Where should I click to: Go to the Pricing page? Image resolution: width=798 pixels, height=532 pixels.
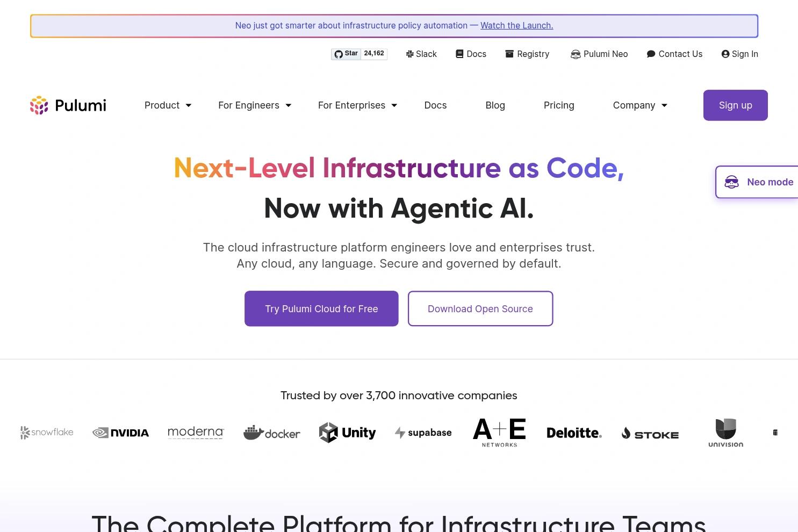click(x=559, y=105)
